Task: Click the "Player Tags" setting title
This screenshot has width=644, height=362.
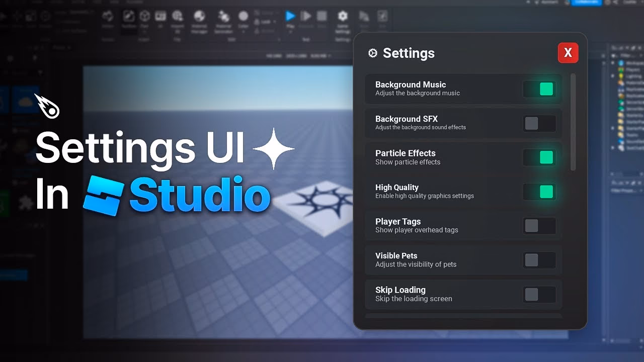Action: [x=398, y=221]
